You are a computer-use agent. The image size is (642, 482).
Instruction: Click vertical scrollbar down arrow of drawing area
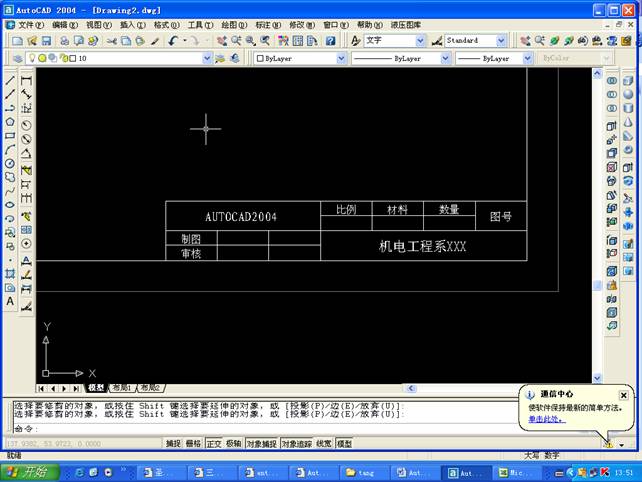tap(597, 378)
